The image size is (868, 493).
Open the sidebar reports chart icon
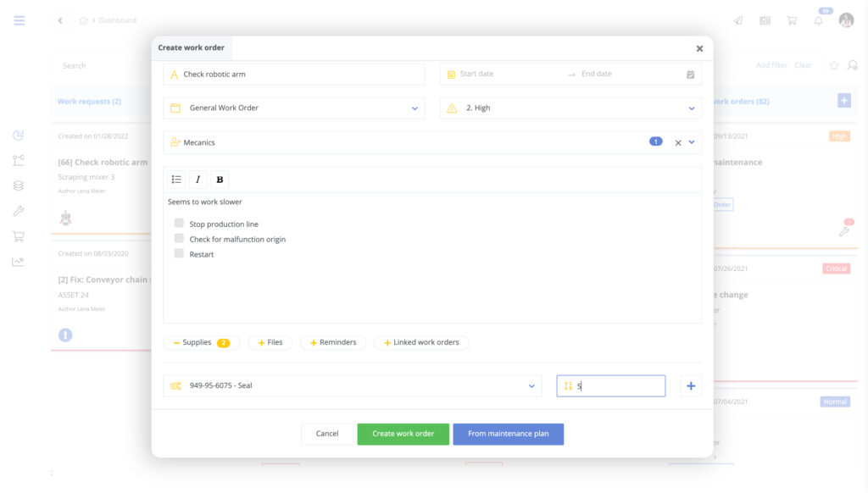[19, 262]
